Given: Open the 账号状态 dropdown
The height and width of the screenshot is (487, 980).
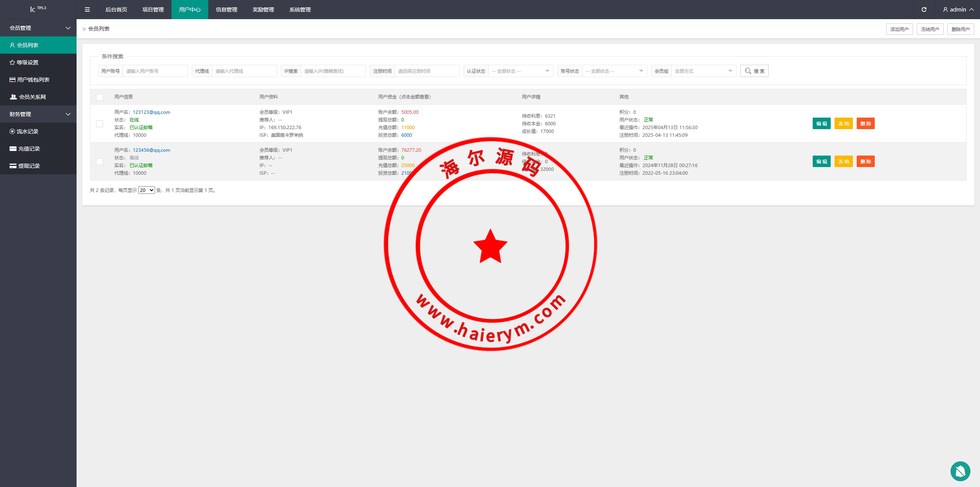Looking at the screenshot, I should (614, 71).
